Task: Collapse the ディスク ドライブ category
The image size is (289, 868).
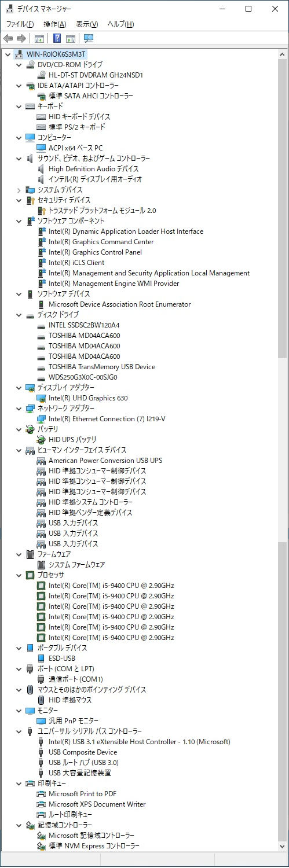Action: pos(19,315)
